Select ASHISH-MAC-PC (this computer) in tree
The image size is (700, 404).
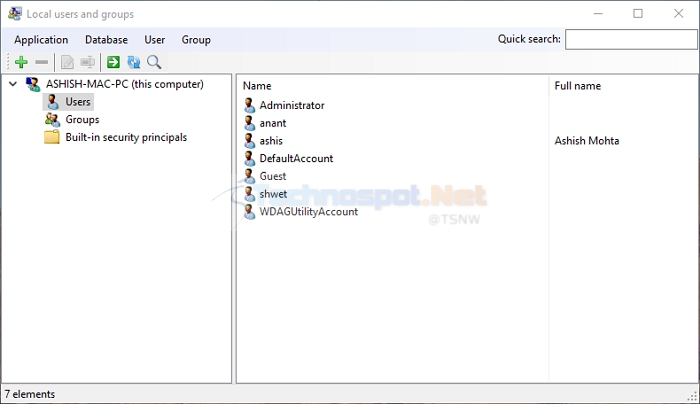click(x=125, y=84)
